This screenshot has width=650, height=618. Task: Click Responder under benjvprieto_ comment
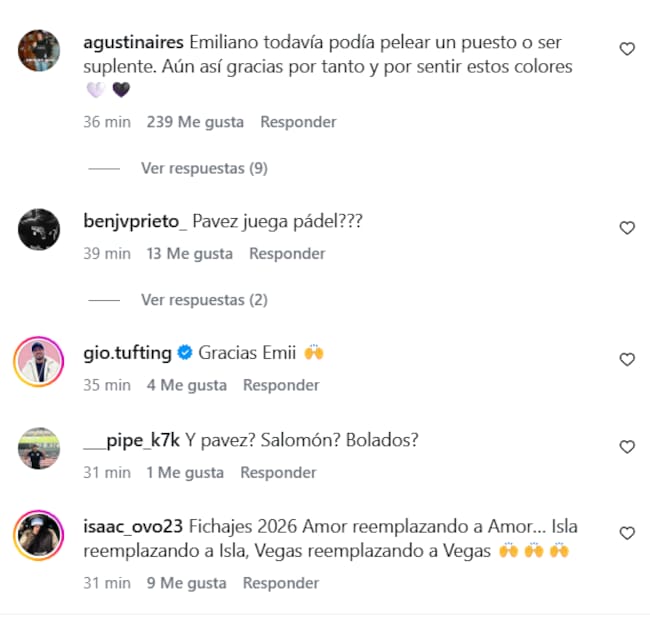(287, 253)
